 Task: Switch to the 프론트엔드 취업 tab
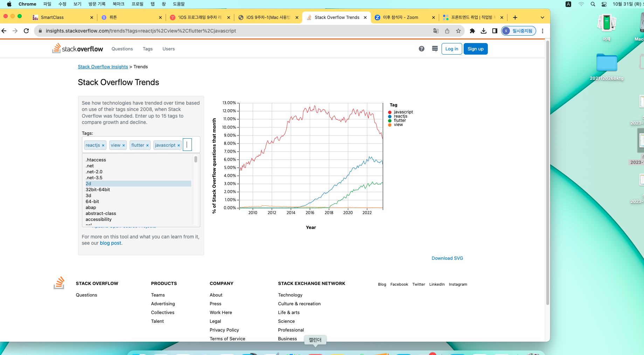point(473,18)
